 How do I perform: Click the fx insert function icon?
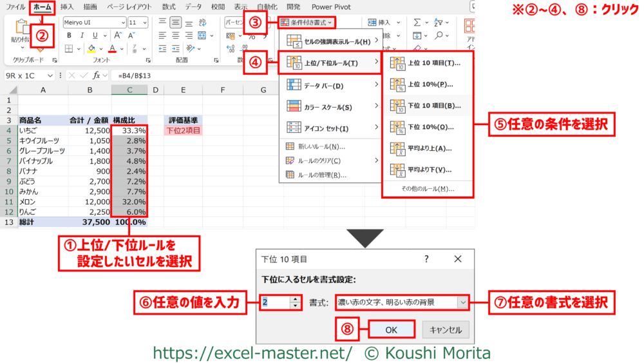[97, 75]
